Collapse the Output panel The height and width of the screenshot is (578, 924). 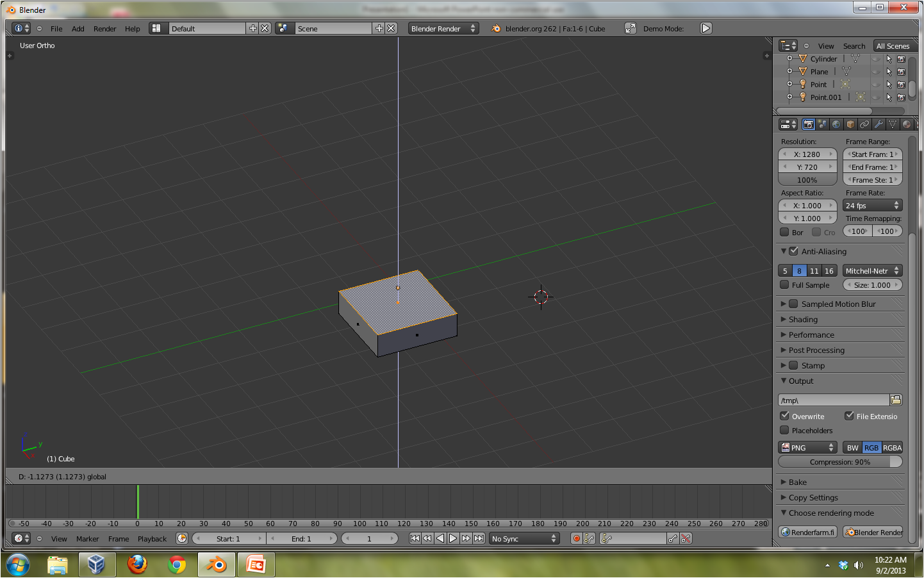pos(842,381)
